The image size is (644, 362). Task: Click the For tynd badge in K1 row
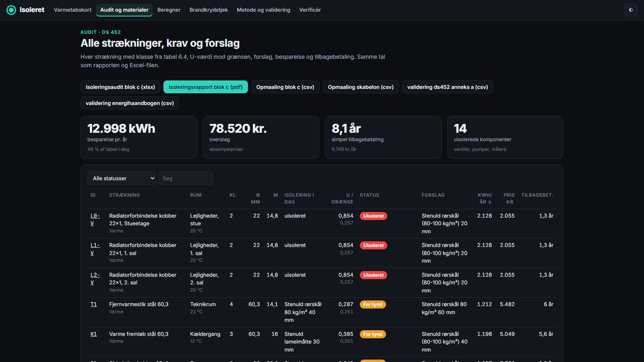click(373, 334)
